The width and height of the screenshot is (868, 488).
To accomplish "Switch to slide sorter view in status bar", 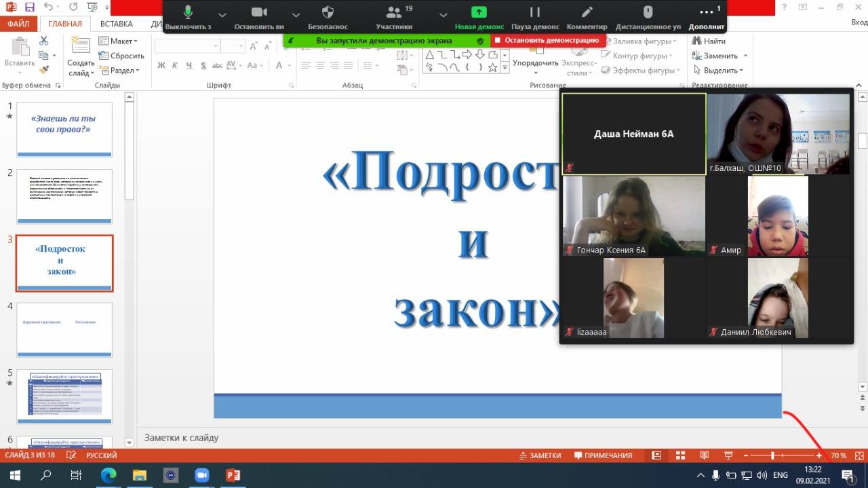I will 680,455.
